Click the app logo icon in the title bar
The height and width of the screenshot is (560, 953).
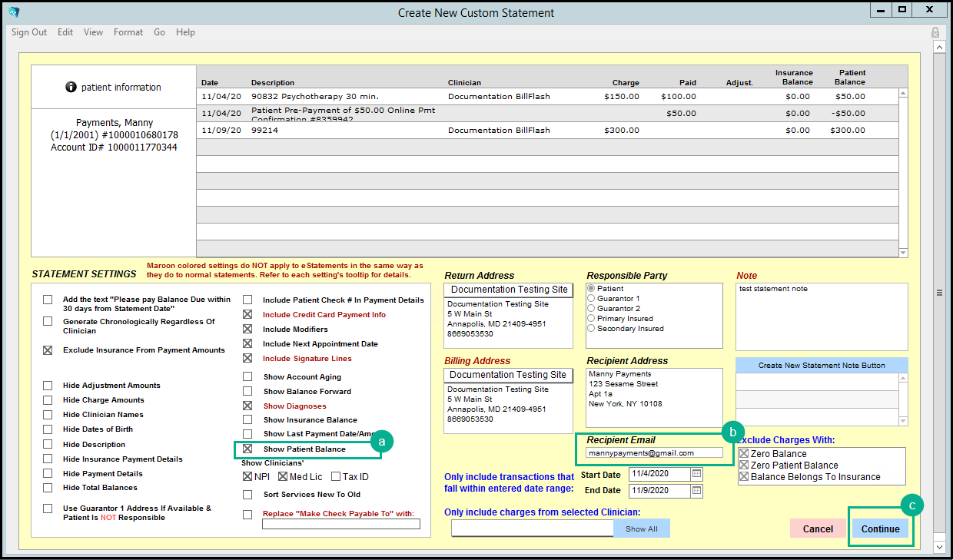click(x=14, y=12)
